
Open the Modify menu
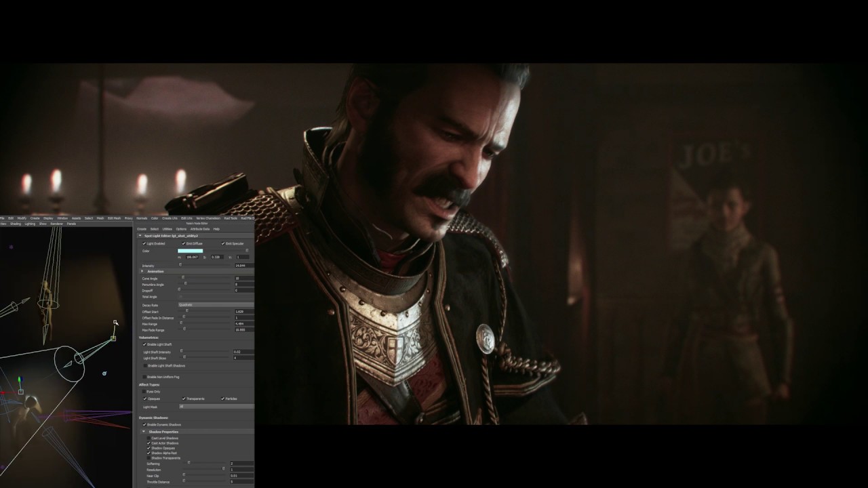pos(22,218)
